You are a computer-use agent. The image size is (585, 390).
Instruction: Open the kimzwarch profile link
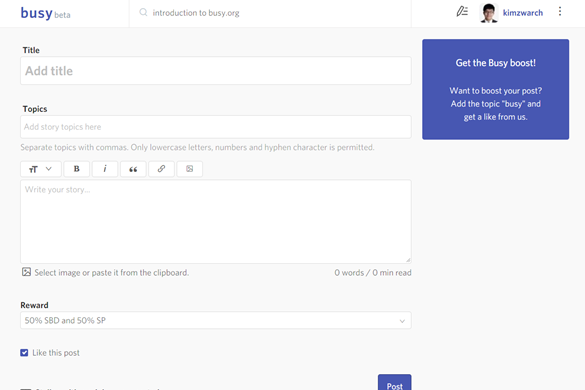[x=523, y=13]
